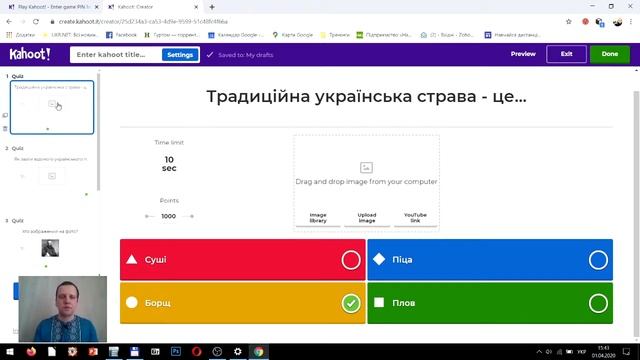640x360 pixels.
Task: Open a new browser tab
Action: pyautogui.click(x=212, y=7)
